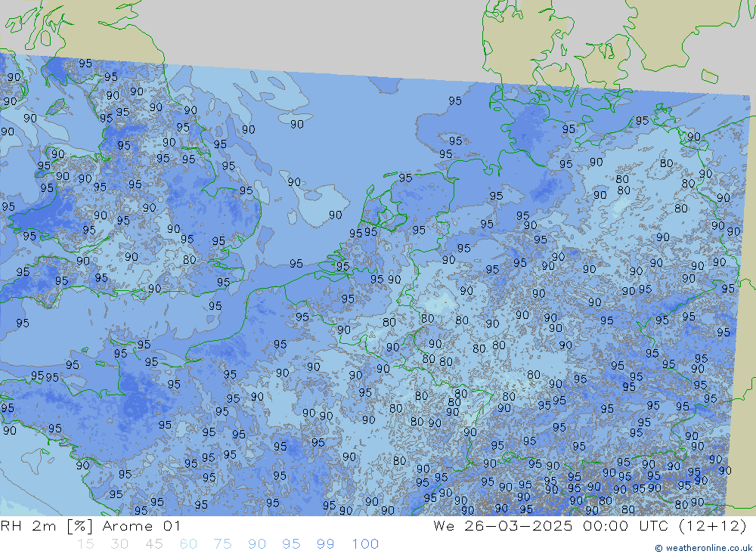
Task: Select the legend value 60
Action: [188, 544]
